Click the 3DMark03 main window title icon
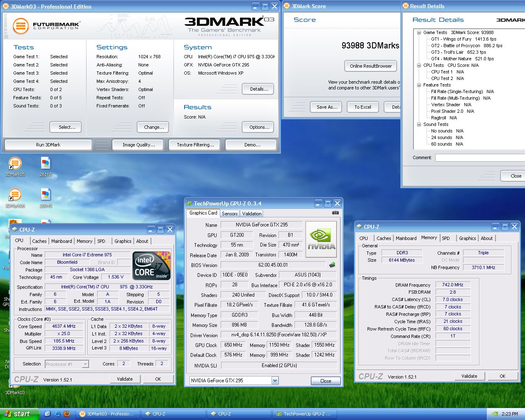Screen dimensions: 525x420 pos(6,6)
